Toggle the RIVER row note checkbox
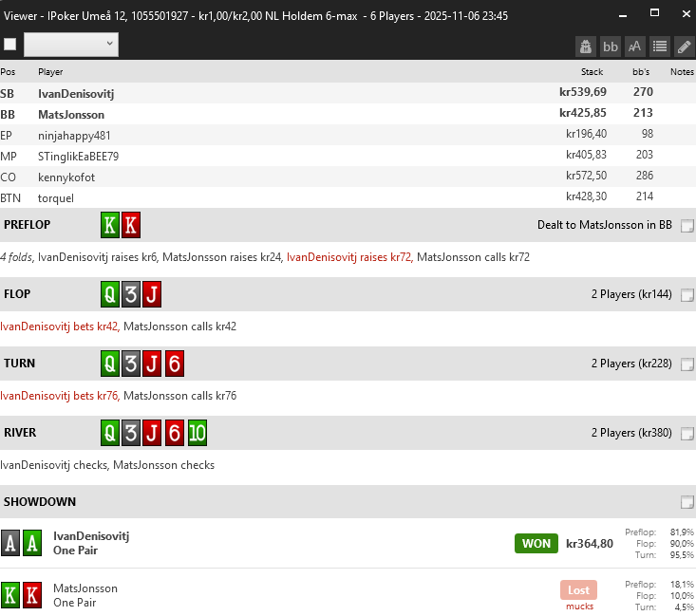The width and height of the screenshot is (696, 616). point(687,434)
